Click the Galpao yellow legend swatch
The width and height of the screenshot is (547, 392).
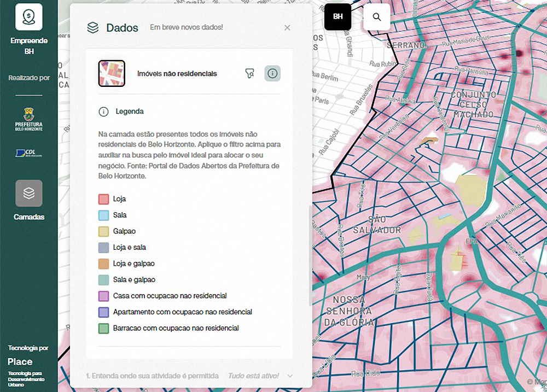point(104,231)
